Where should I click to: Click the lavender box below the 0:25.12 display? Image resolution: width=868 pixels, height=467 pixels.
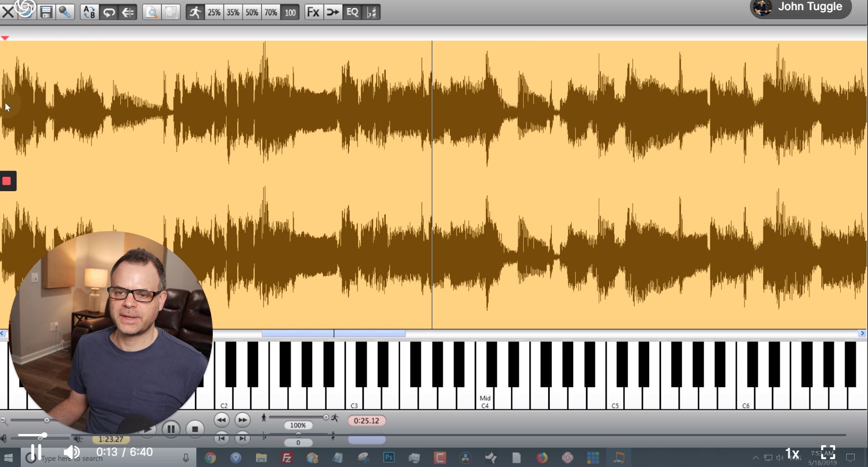(367, 440)
